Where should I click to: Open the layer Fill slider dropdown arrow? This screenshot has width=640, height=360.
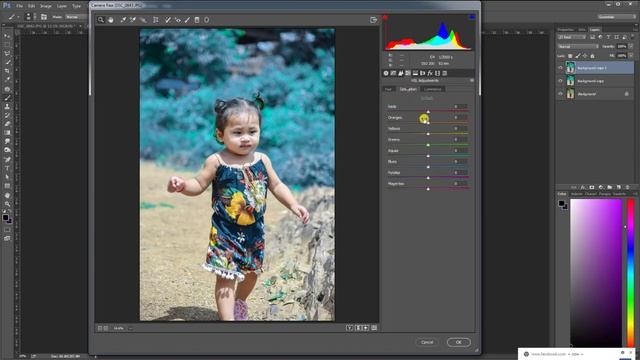pyautogui.click(x=631, y=56)
